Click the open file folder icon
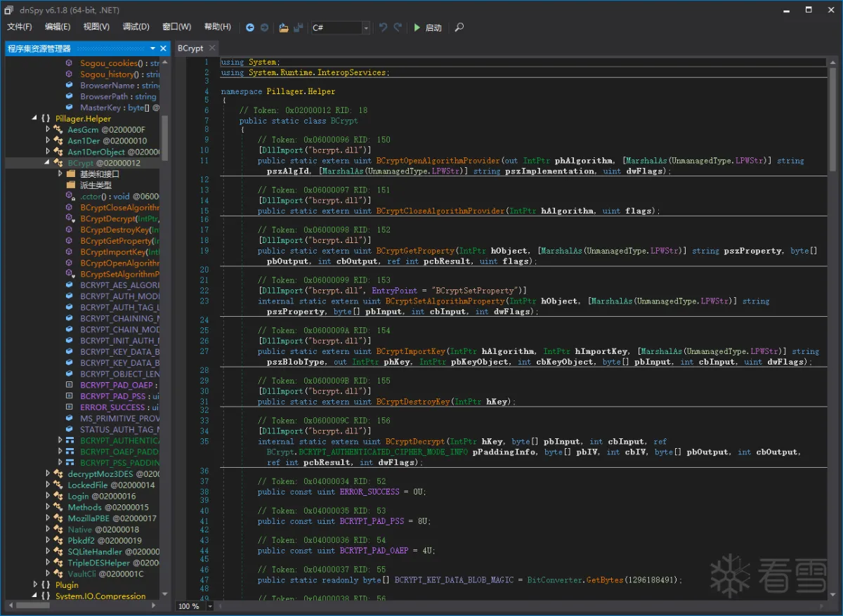The height and width of the screenshot is (616, 843). tap(283, 28)
